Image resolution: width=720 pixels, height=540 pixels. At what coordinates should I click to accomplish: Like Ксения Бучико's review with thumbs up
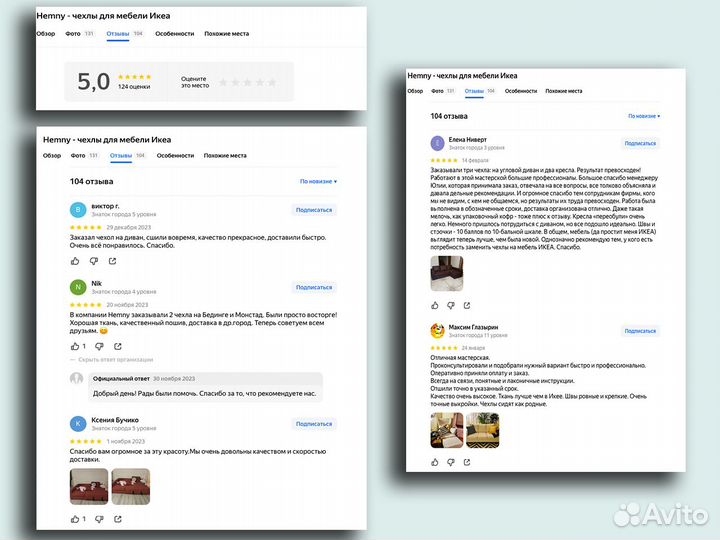point(75,518)
